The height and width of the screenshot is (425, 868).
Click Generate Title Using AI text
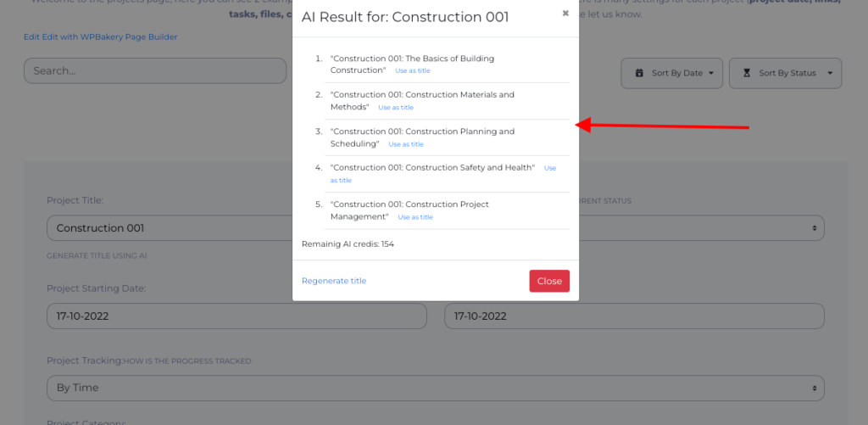tap(97, 255)
